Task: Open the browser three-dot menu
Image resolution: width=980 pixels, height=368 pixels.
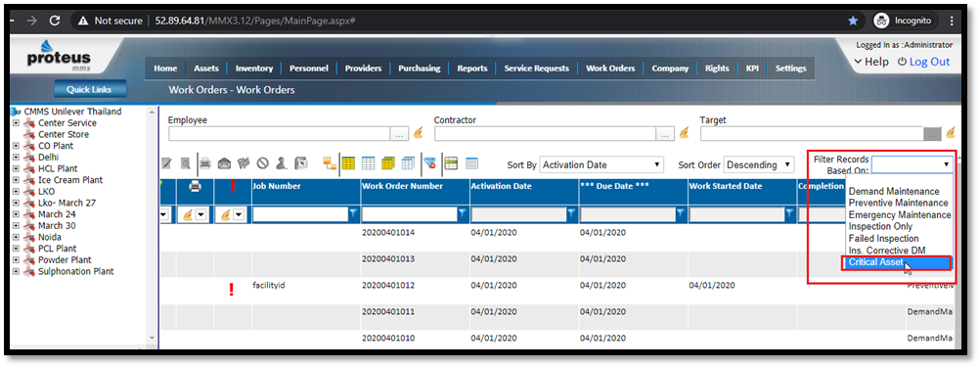Action: (952, 21)
